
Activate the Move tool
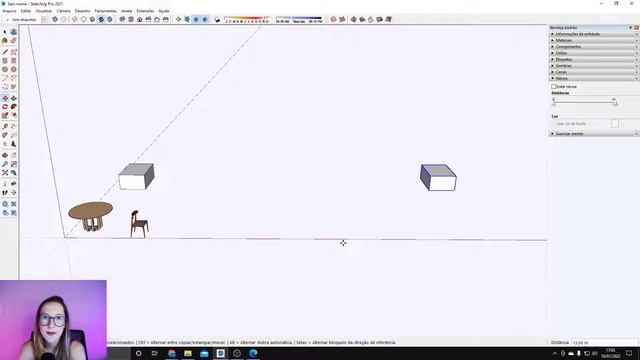[5, 98]
